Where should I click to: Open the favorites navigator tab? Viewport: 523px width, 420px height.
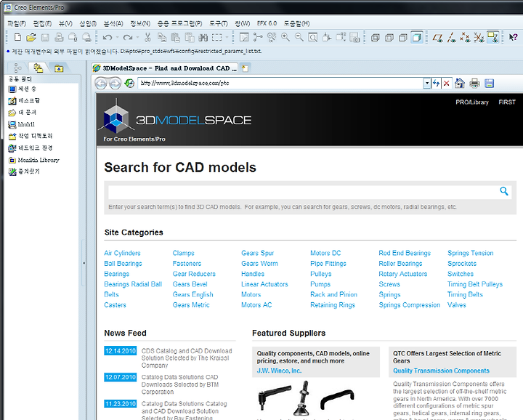coord(59,68)
